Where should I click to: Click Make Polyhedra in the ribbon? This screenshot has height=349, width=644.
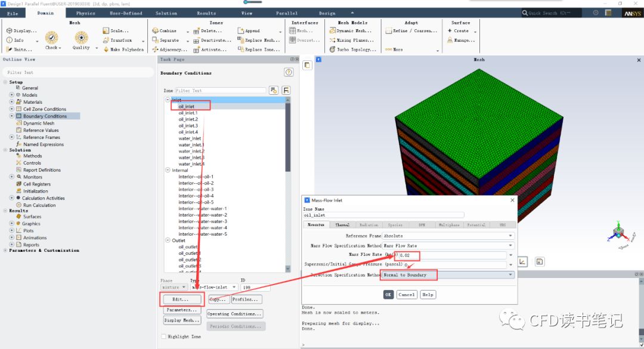[x=123, y=50]
